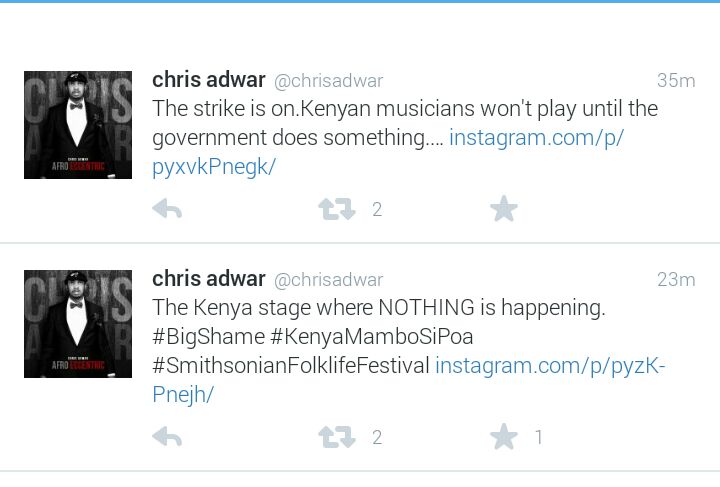Open the #BigShame hashtag
Image resolution: width=720 pixels, height=487 pixels.
(x=208, y=337)
